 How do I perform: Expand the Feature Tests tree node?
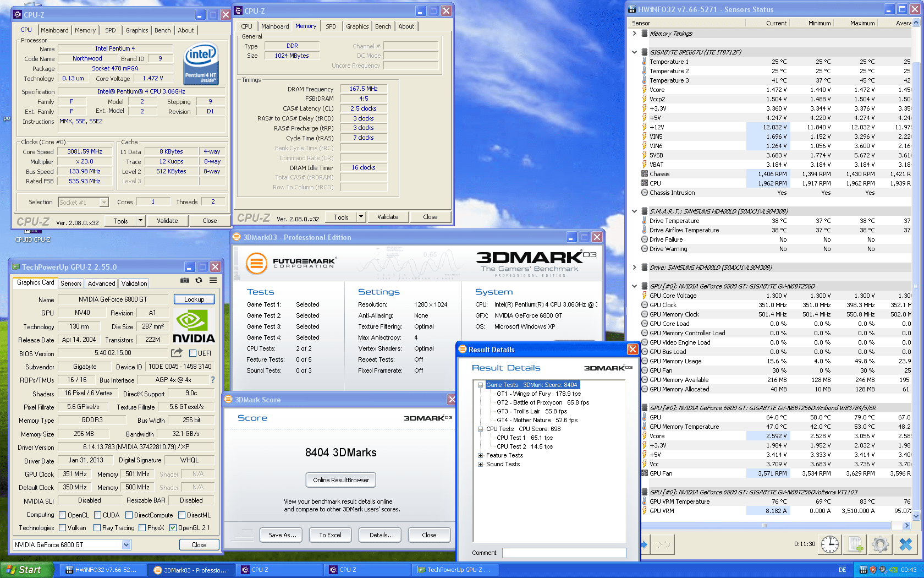click(x=481, y=455)
